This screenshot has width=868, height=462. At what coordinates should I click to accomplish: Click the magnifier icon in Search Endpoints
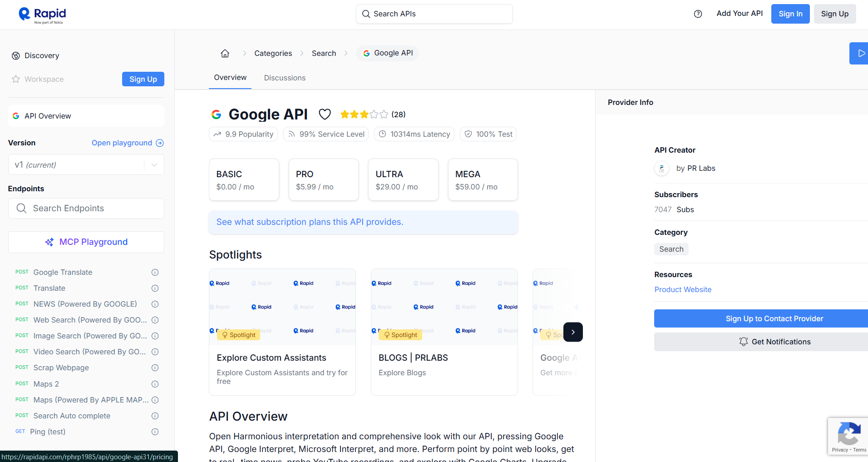pos(21,208)
